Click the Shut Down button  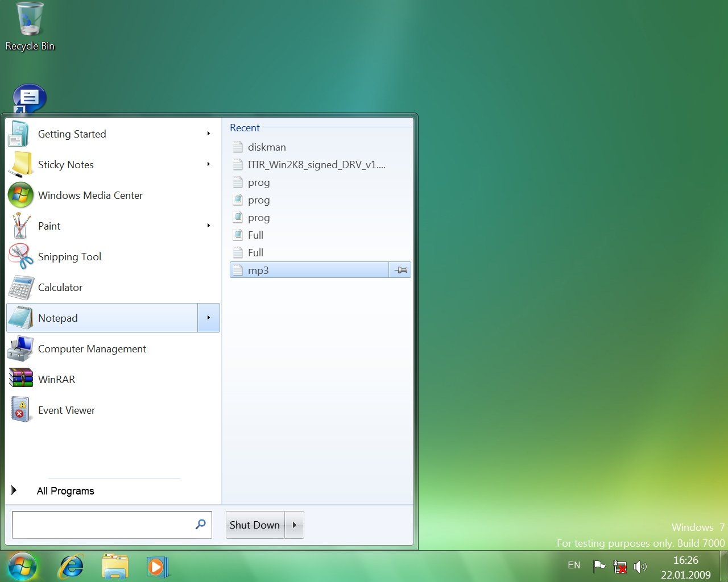(x=255, y=525)
